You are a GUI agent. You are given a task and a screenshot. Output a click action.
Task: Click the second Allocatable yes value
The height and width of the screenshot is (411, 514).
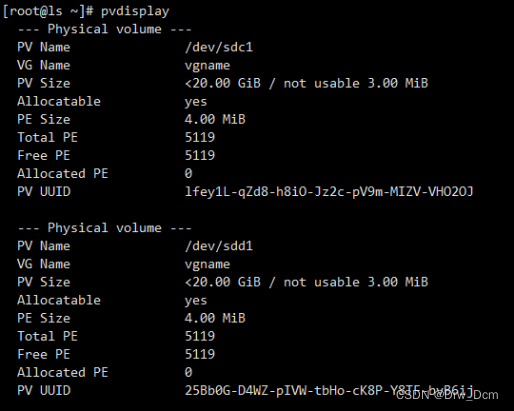pyautogui.click(x=196, y=301)
